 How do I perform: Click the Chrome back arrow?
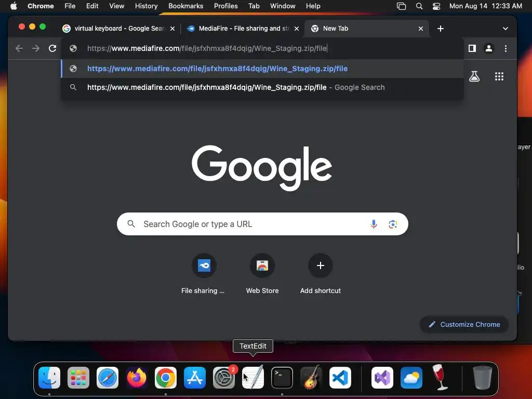19,48
